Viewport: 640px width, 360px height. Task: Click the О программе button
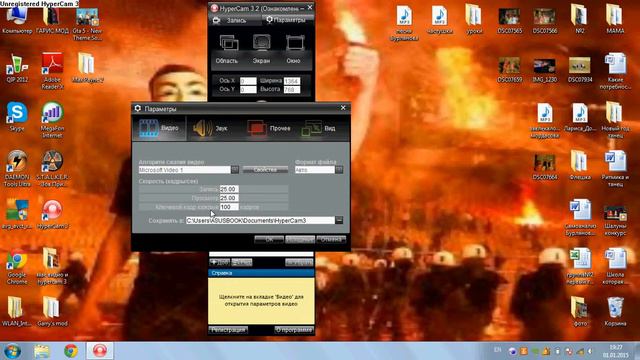pos(294,330)
